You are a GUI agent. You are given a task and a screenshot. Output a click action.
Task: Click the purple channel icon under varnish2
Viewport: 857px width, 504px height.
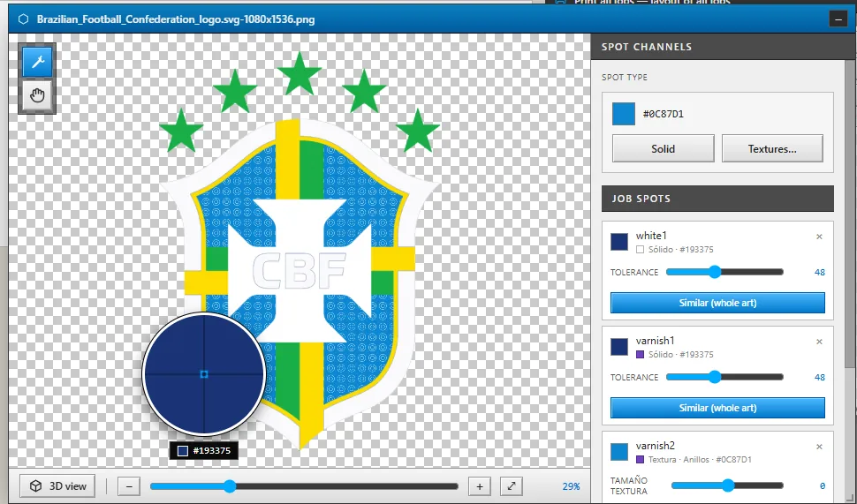pyautogui.click(x=640, y=460)
